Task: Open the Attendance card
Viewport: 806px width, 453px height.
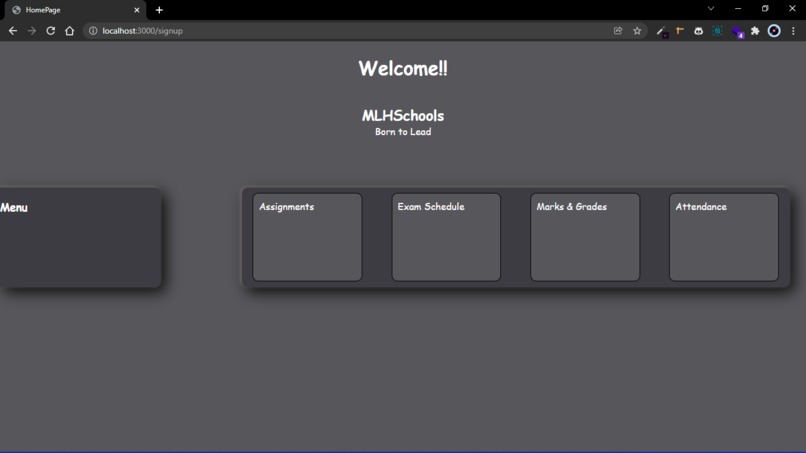Action: pos(724,237)
